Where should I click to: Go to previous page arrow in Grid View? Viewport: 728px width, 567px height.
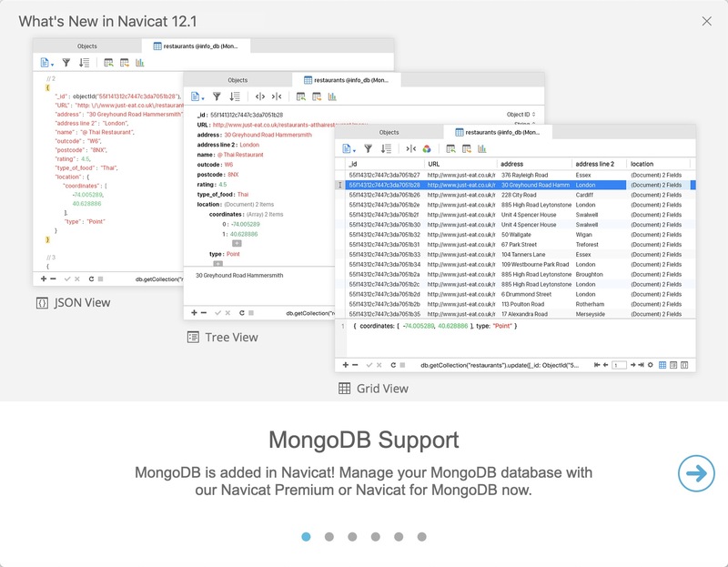(x=606, y=365)
